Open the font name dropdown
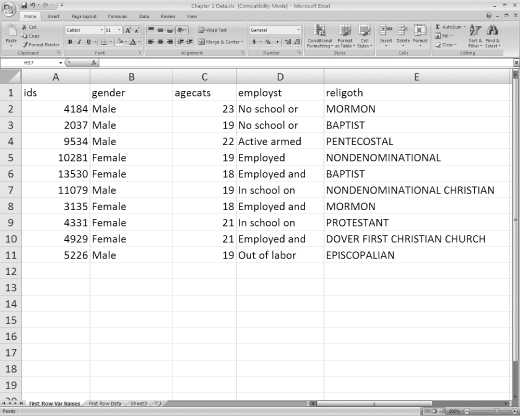Viewport: 520px width, 416px height. [x=102, y=30]
